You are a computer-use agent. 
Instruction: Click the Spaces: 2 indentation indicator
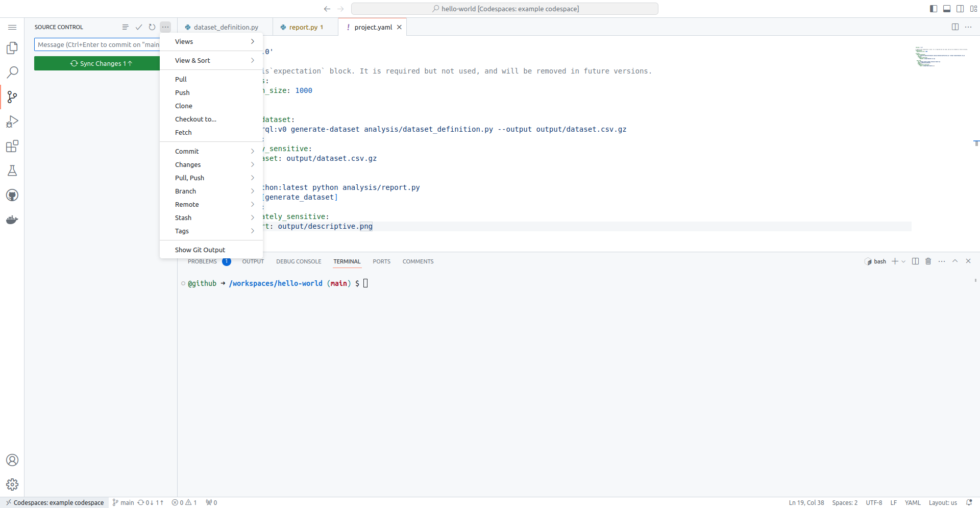click(845, 503)
